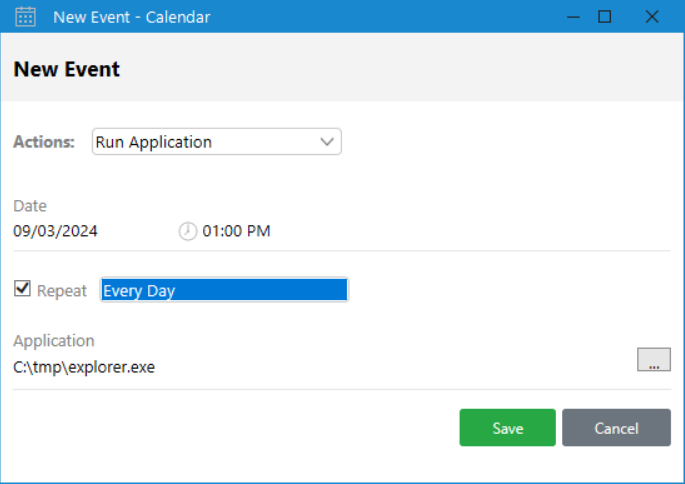Open the Actions dropdown chevron
Viewport: 685px width, 484px height.
click(x=327, y=142)
